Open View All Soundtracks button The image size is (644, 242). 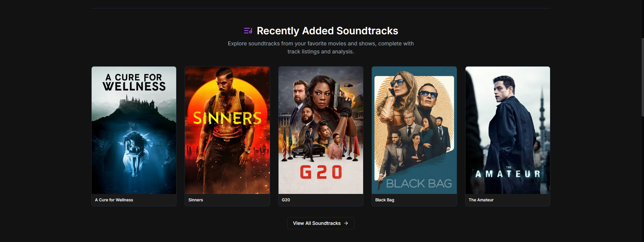(x=320, y=223)
